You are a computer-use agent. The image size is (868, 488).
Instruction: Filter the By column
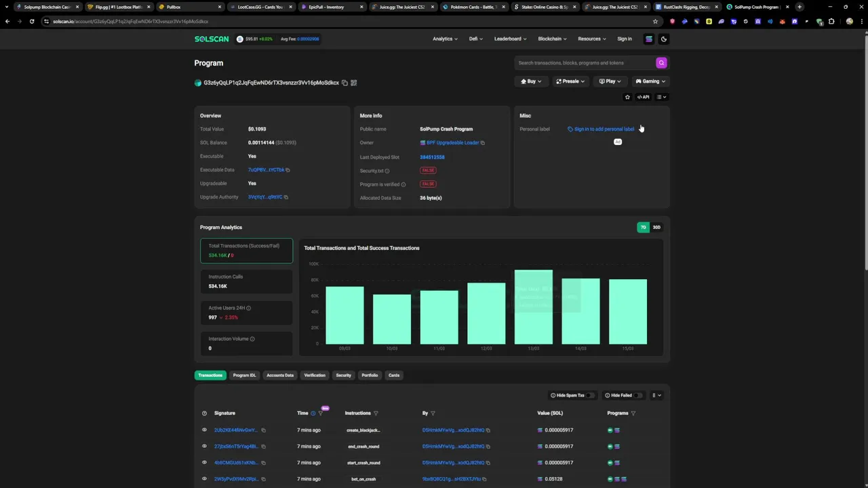pos(433,413)
